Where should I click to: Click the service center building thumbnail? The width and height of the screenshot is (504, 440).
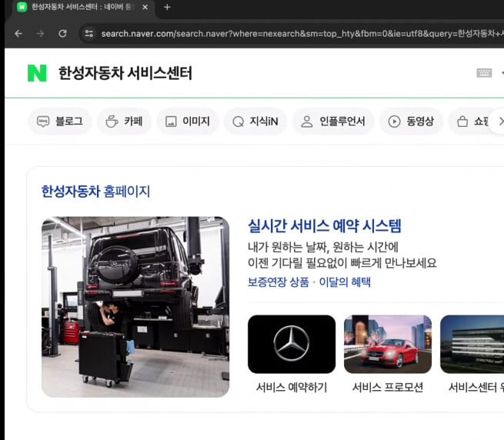pos(472,344)
